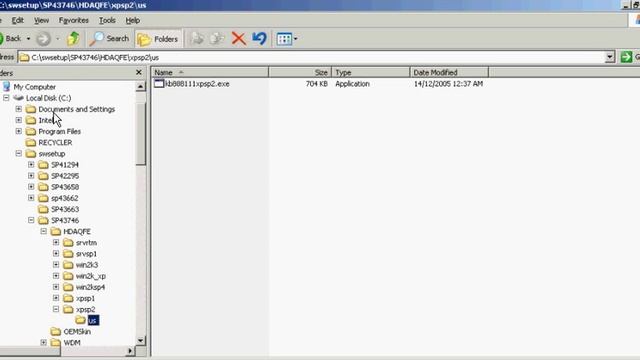This screenshot has width=640, height=360.
Task: Sort by the Type column header
Action: tap(371, 72)
